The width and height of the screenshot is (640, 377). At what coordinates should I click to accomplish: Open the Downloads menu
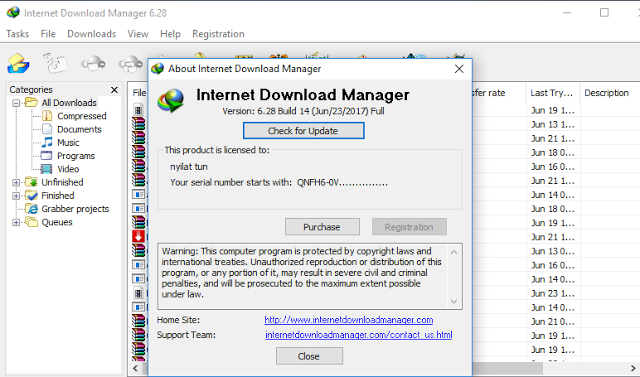(91, 34)
